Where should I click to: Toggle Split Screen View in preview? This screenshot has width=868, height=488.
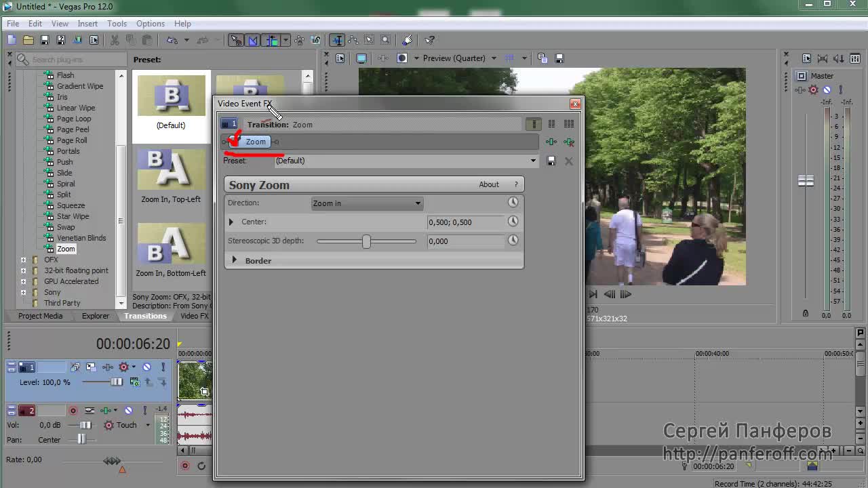401,58
